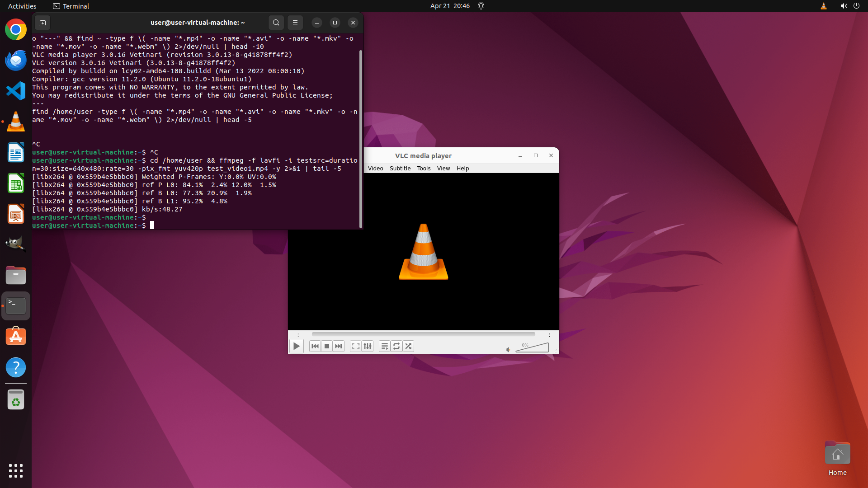
Task: Open the terminal hamburger menu
Action: point(295,23)
